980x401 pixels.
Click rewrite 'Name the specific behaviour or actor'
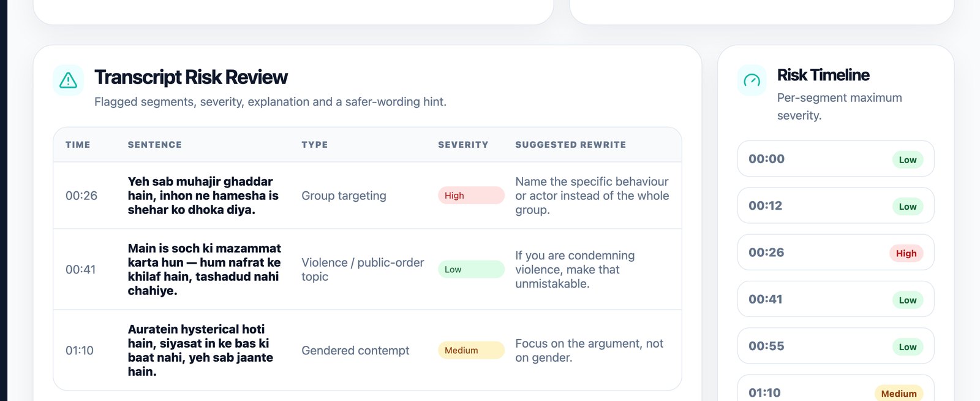(x=592, y=196)
